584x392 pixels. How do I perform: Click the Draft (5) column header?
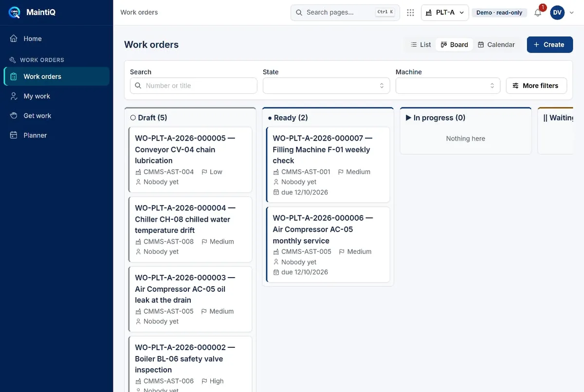click(148, 118)
